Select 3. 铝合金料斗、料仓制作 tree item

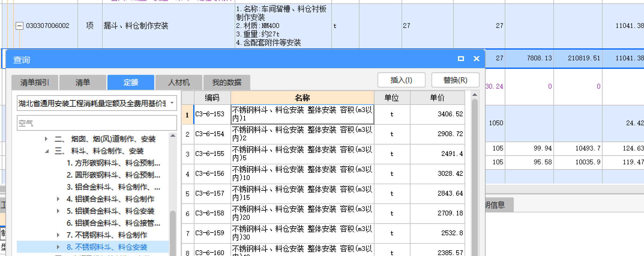tap(113, 187)
